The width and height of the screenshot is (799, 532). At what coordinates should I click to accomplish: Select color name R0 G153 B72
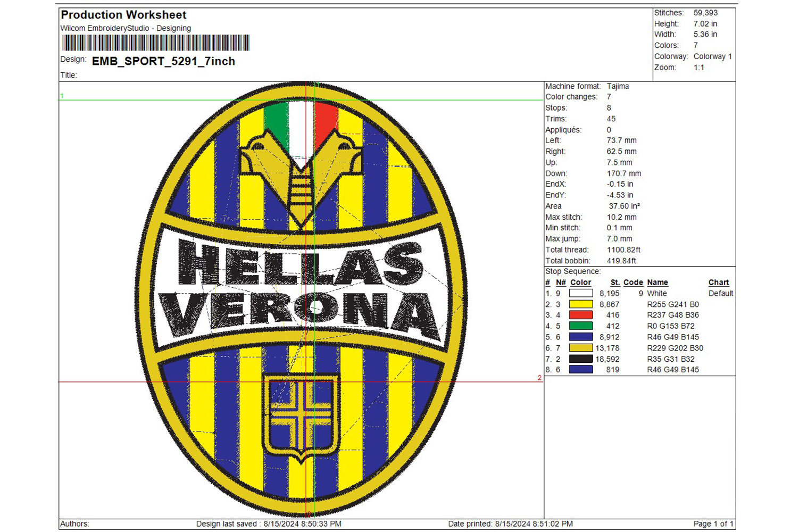(671, 326)
